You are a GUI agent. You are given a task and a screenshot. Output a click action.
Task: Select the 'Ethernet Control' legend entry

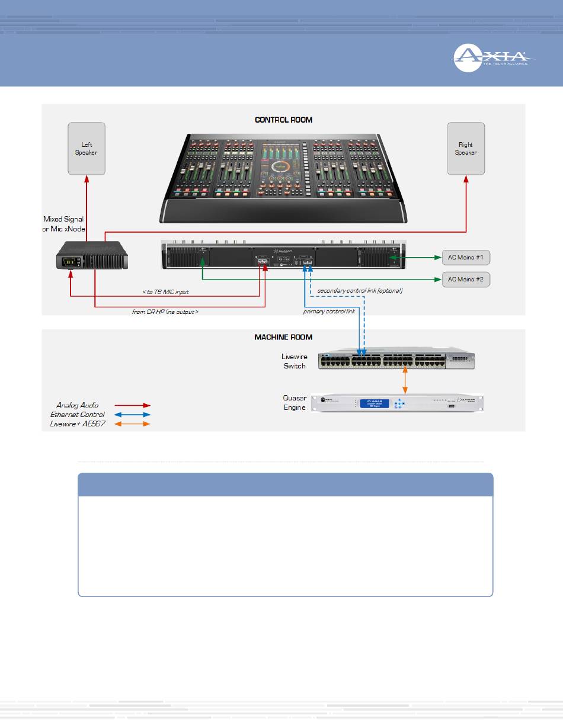78,415
